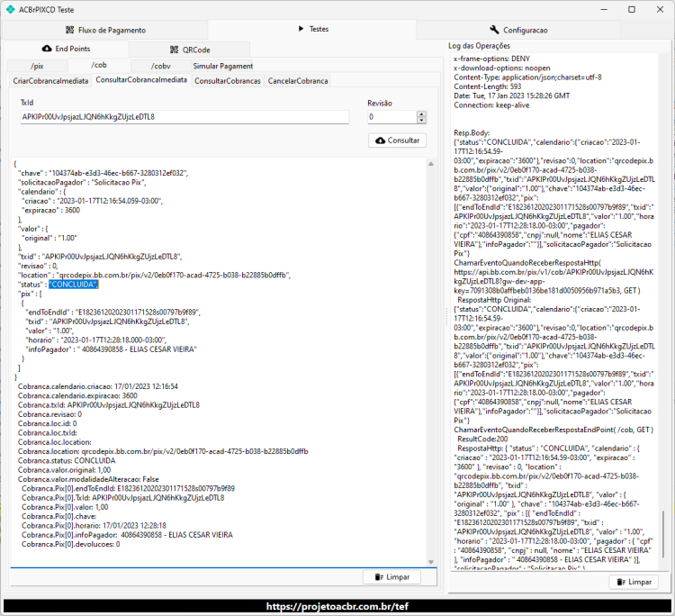Click the "endToEndId" line in the JSON
Image resolution: width=675 pixels, height=616 pixels.
[112, 313]
